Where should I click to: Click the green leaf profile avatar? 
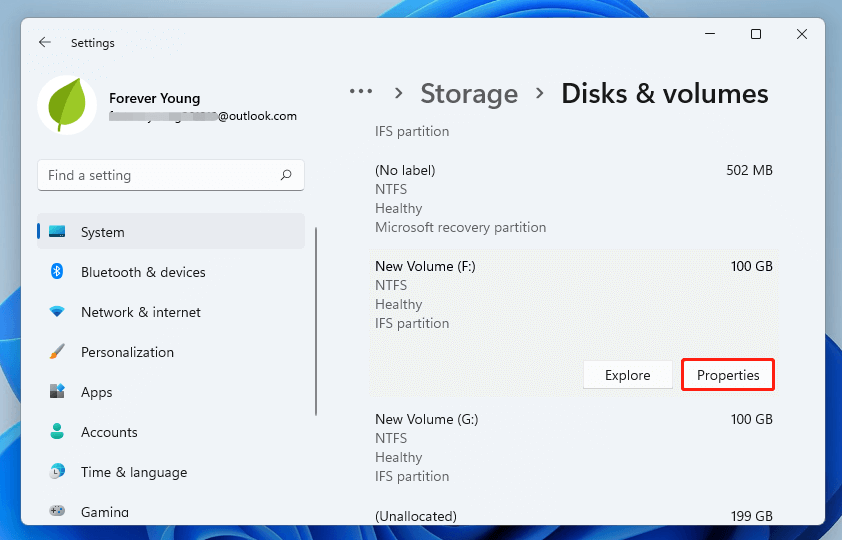(x=67, y=105)
